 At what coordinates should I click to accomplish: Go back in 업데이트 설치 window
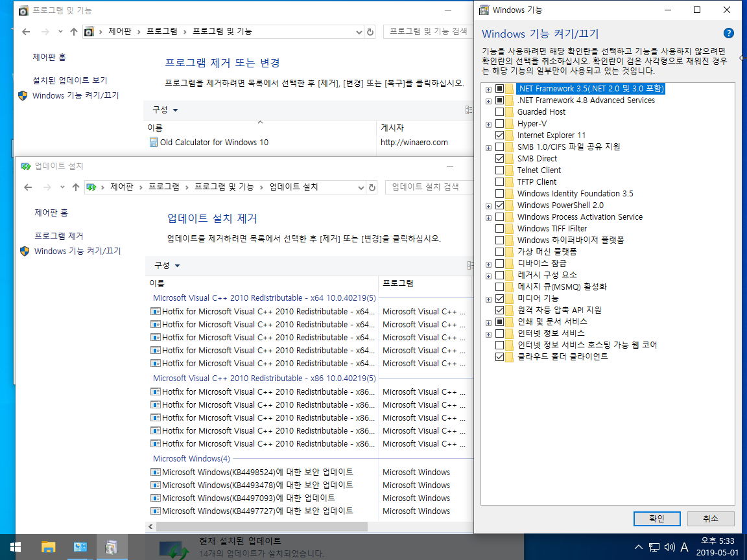click(28, 187)
